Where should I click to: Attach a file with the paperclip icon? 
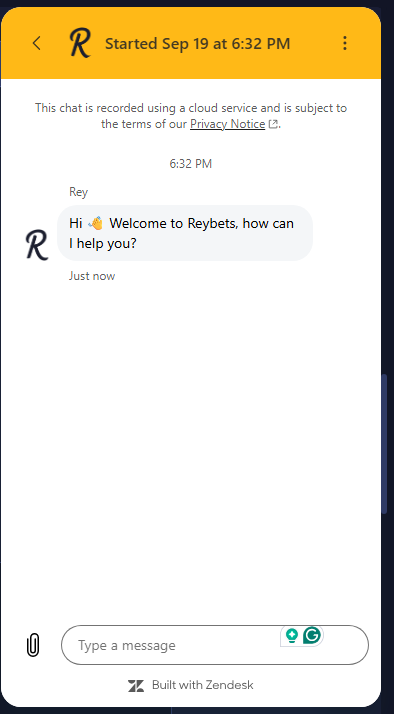tap(33, 645)
